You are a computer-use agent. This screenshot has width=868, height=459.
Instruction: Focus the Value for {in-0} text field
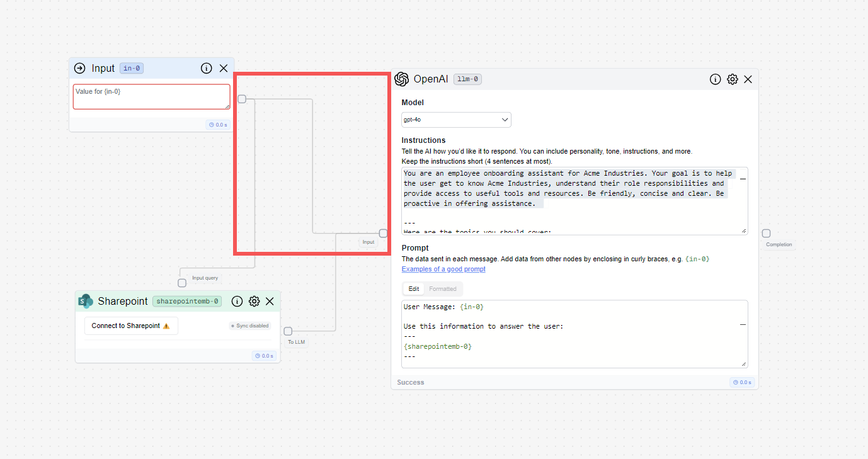(151, 97)
